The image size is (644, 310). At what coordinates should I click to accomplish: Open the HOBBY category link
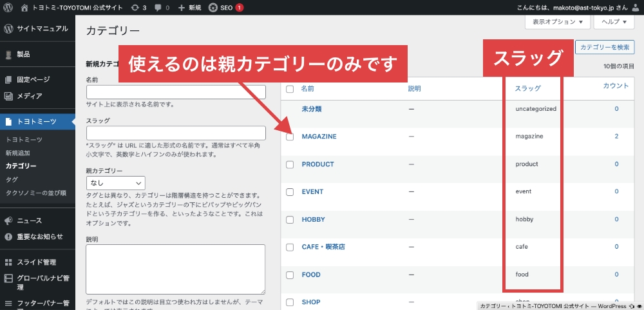point(314,219)
